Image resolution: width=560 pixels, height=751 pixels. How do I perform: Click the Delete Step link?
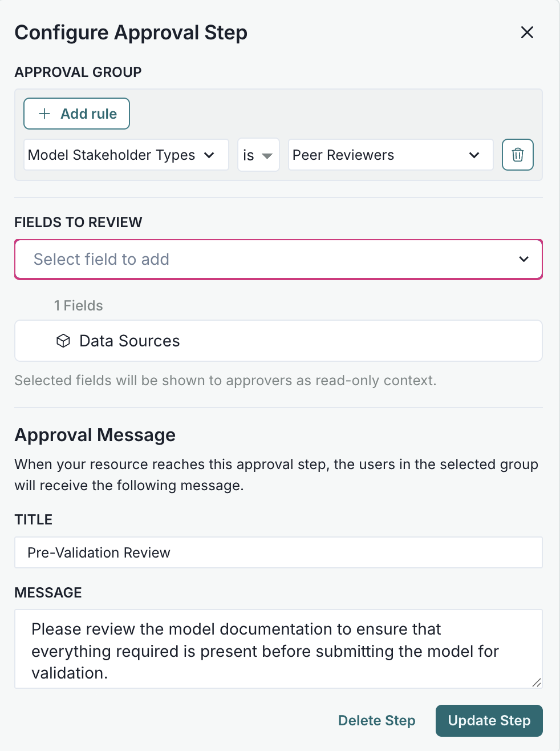(376, 720)
